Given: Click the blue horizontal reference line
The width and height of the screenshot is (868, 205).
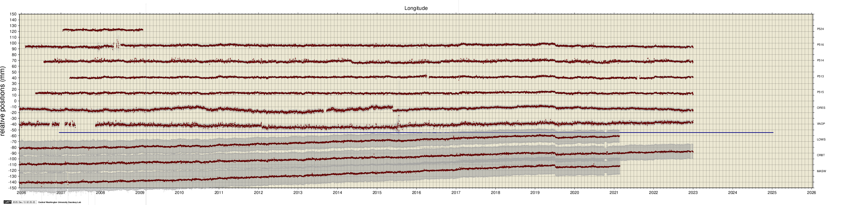Looking at the screenshot, I should point(404,133).
